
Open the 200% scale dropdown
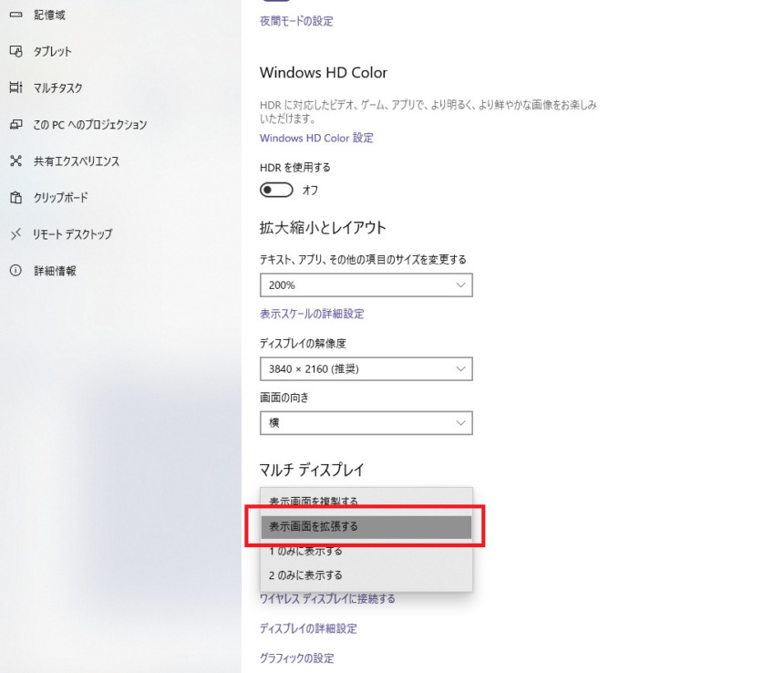point(366,285)
